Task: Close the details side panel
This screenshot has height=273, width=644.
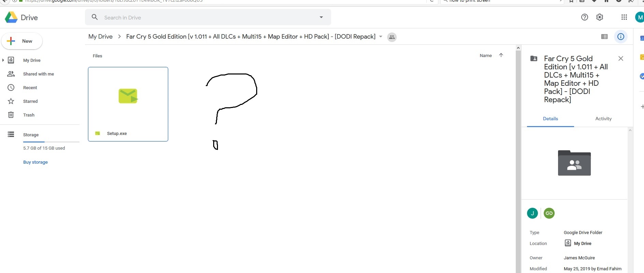Action: click(x=620, y=58)
